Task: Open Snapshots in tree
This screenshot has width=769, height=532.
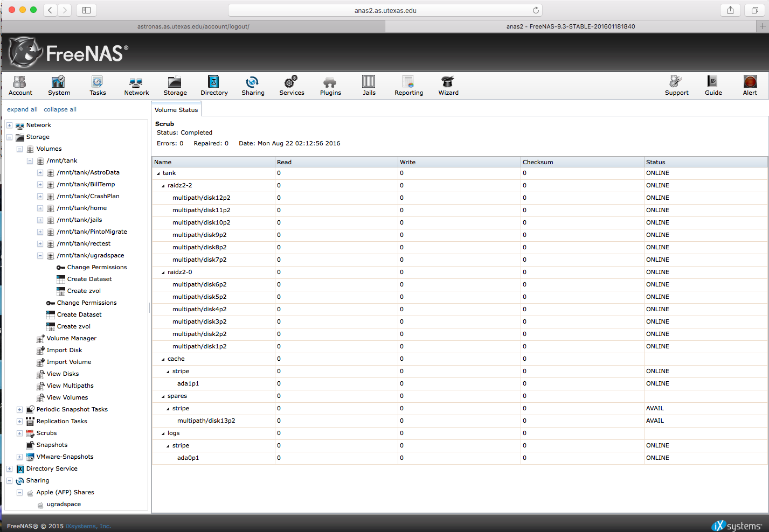Action: click(x=52, y=445)
